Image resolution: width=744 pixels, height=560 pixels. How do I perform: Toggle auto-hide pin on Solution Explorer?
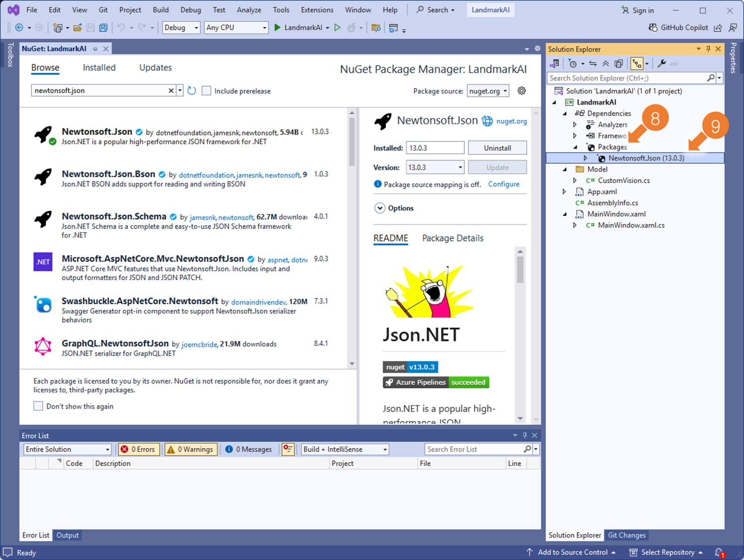(708, 49)
